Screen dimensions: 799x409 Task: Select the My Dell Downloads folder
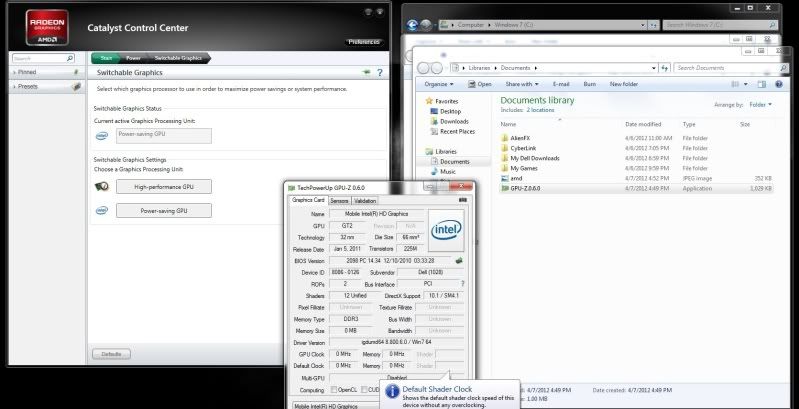pos(535,158)
